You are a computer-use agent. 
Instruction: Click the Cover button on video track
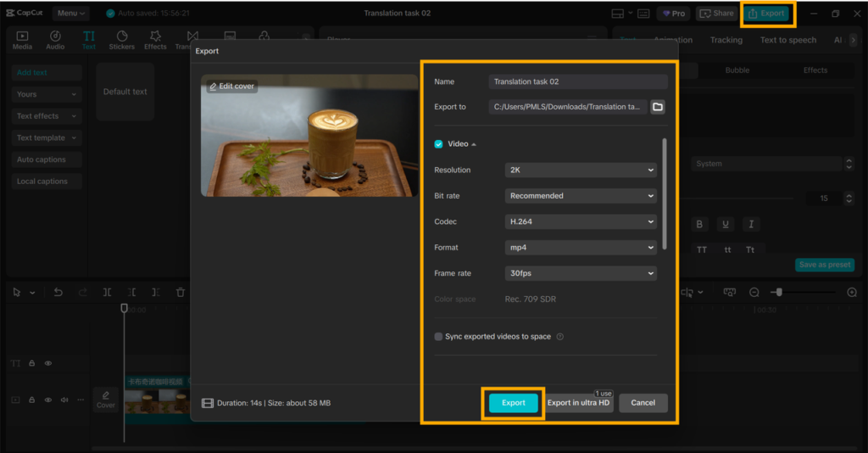pos(106,400)
